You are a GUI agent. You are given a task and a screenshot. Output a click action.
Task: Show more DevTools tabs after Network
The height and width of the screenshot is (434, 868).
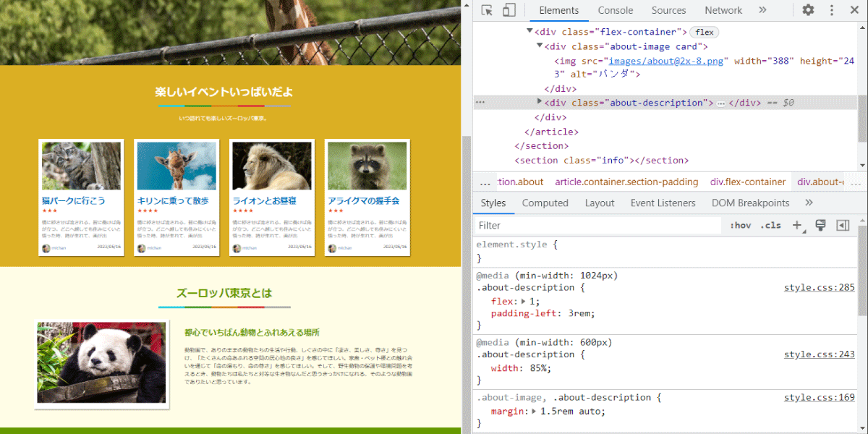[762, 10]
